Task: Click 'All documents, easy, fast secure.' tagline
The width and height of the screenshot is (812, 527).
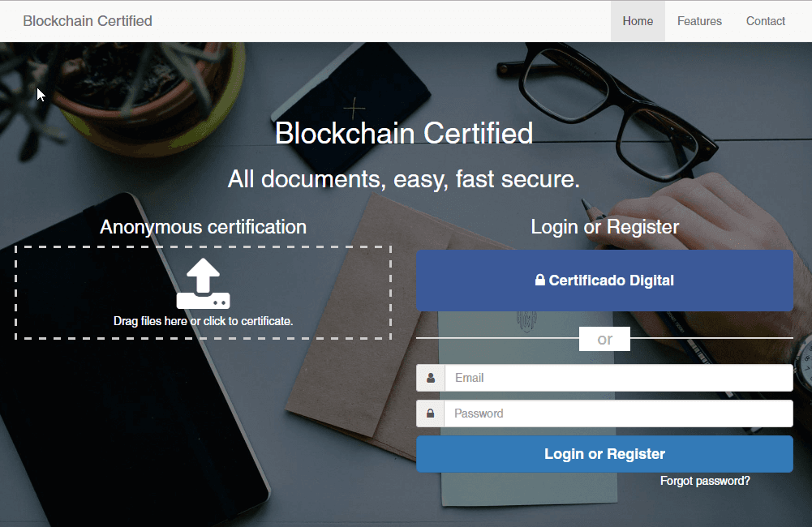Action: (403, 180)
